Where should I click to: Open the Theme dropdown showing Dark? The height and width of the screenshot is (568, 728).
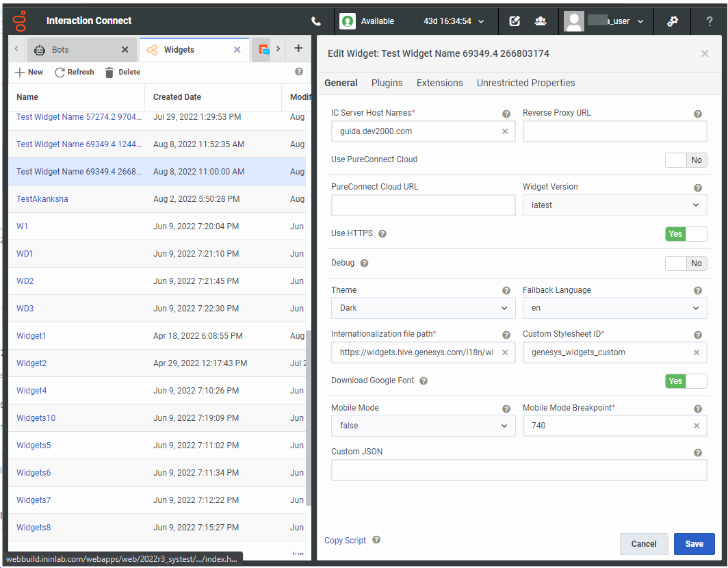[423, 308]
